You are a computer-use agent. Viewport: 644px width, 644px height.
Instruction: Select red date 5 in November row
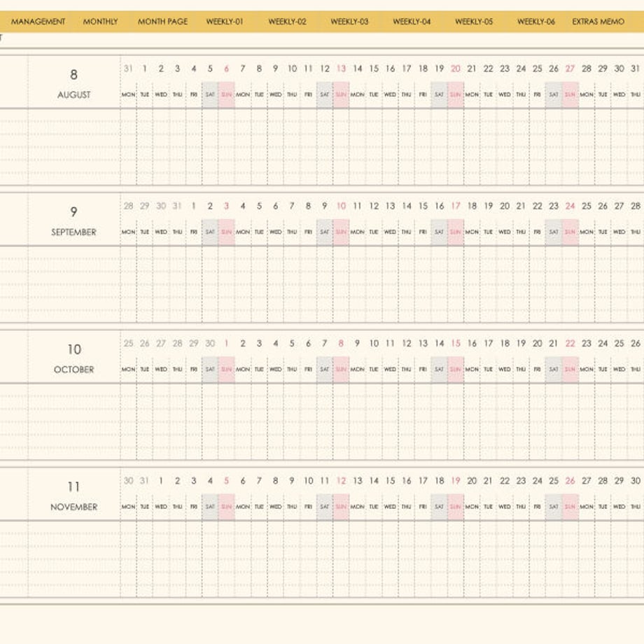226,480
